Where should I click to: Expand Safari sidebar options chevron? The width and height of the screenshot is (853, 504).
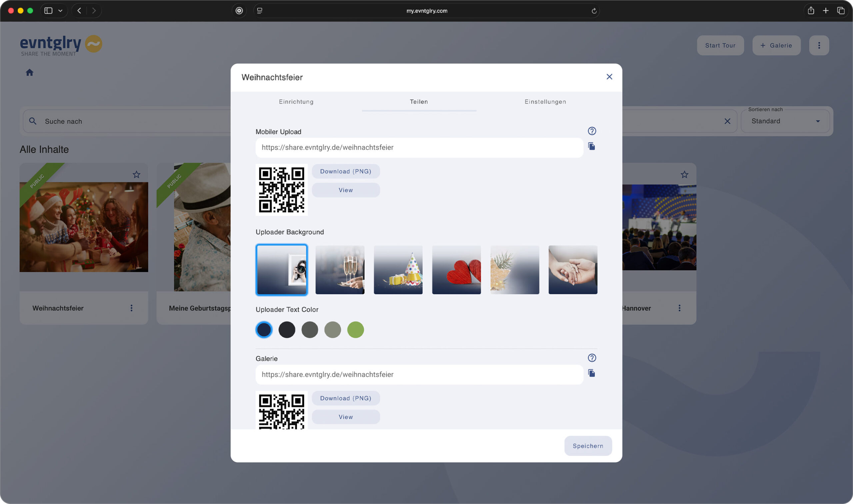[x=61, y=11]
